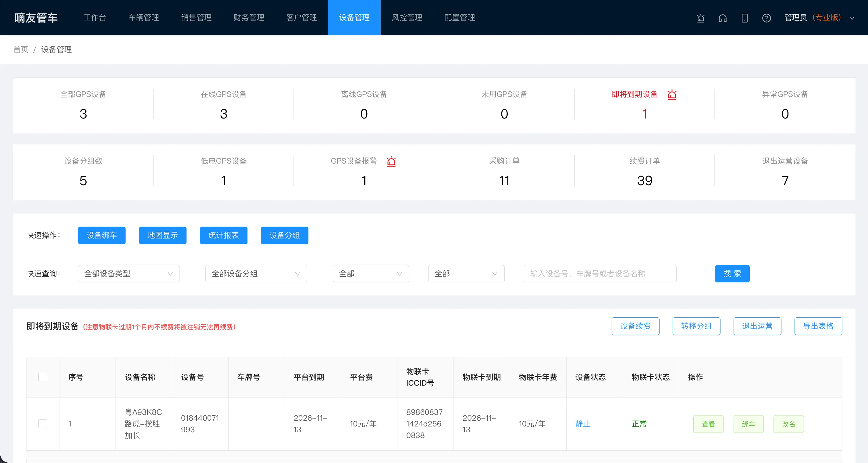Click the 退出运营设备 statistic card
The width and height of the screenshot is (868, 463).
785,171
